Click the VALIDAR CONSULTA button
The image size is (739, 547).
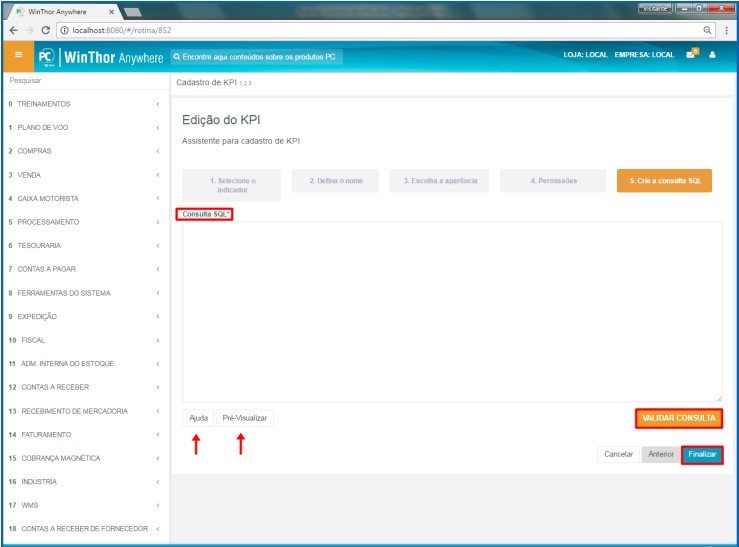(x=679, y=418)
